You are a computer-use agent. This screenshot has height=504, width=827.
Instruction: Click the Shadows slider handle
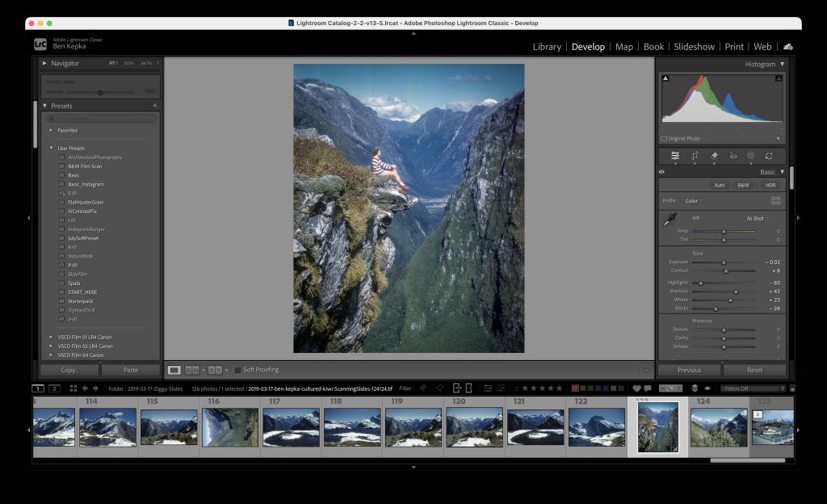[736, 292]
